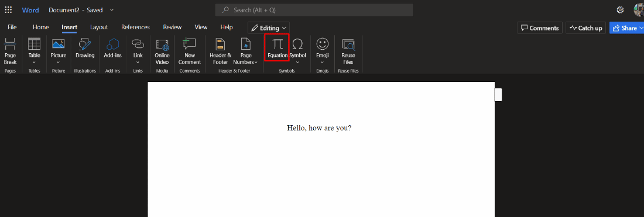644x217 pixels.
Task: Expand the Editing mode dropdown
Action: coord(269,28)
